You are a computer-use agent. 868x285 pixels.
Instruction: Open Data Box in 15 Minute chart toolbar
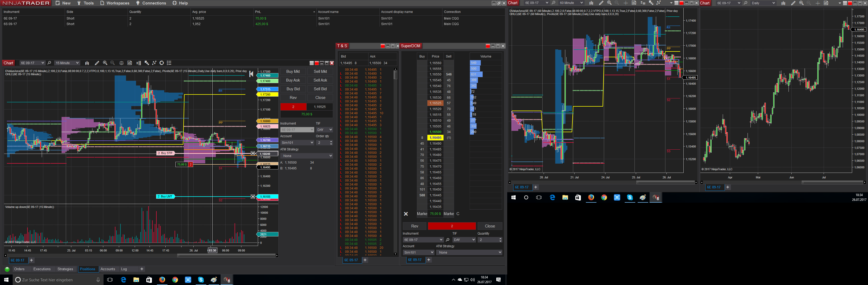click(130, 63)
